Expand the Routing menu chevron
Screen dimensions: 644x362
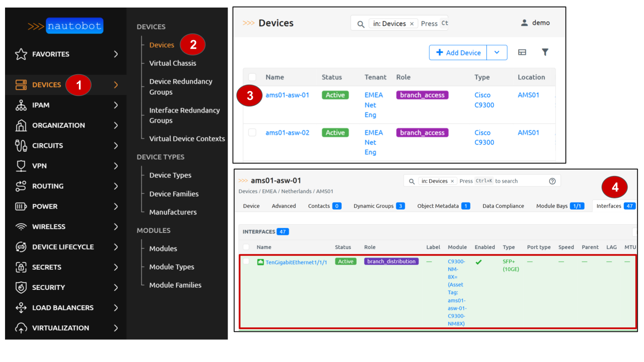116,186
